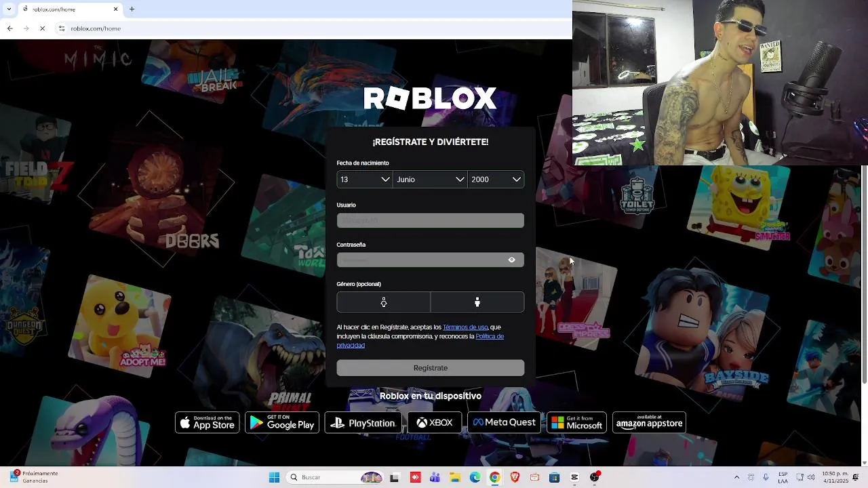
Task: Switch to Google Chrome in the taskbar
Action: [x=495, y=478]
